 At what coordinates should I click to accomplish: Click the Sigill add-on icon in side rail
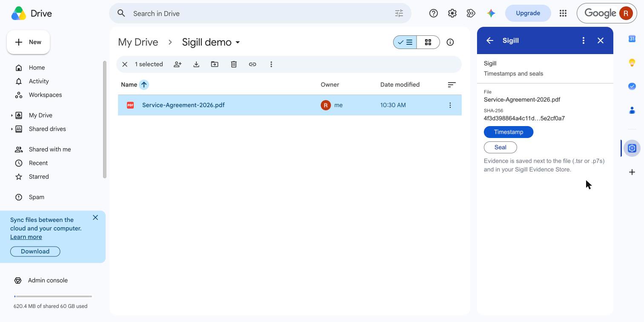[632, 148]
